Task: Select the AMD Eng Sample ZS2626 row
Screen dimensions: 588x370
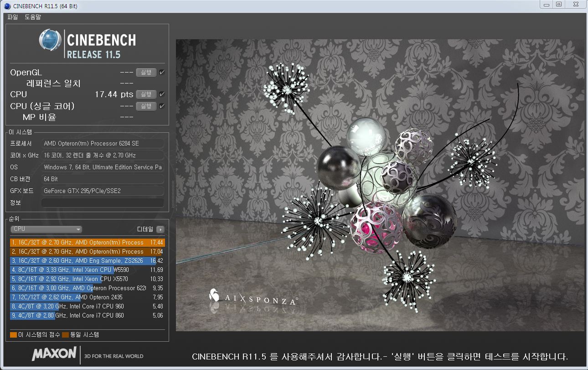Action: coord(87,261)
